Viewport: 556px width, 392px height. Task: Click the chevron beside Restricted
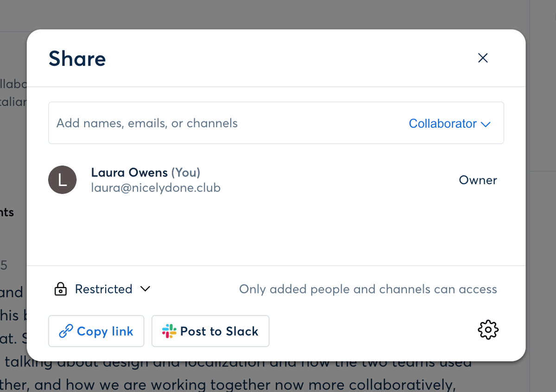click(145, 289)
